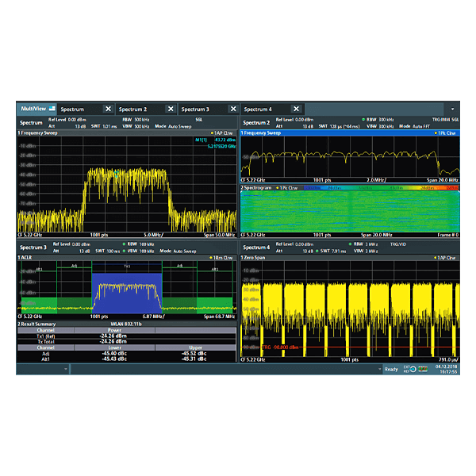
Task: Click the 2 Result Summary title
Action: coord(36,324)
